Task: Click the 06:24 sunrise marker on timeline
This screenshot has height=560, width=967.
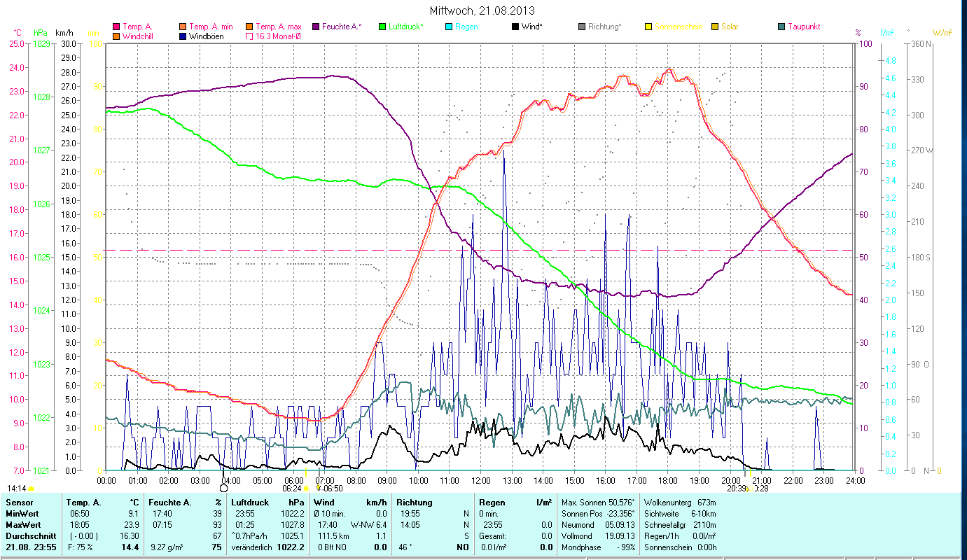Action: tap(293, 488)
